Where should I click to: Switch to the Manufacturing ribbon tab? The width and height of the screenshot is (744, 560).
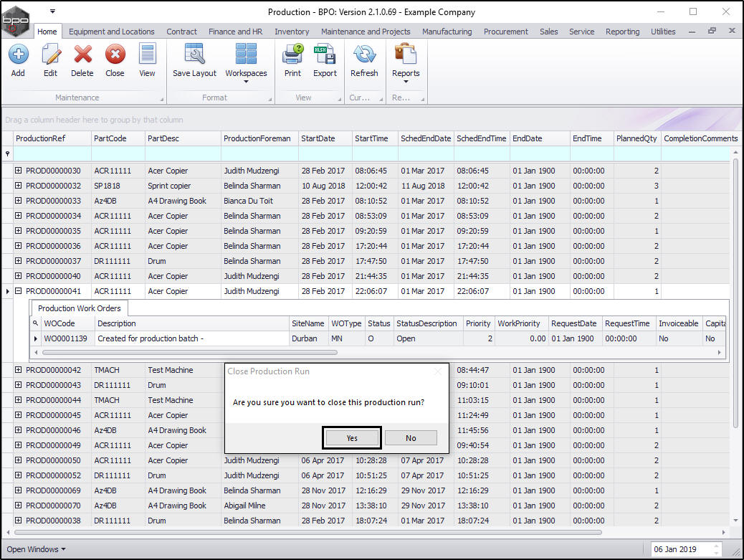[447, 32]
